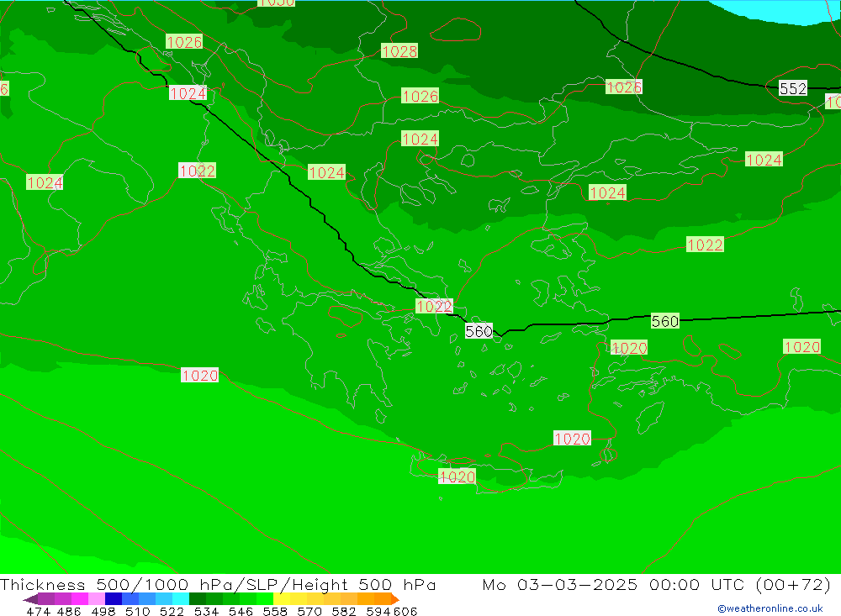Click the orange arrow at legend end
Screen dimensions: 841x616
(x=395, y=599)
